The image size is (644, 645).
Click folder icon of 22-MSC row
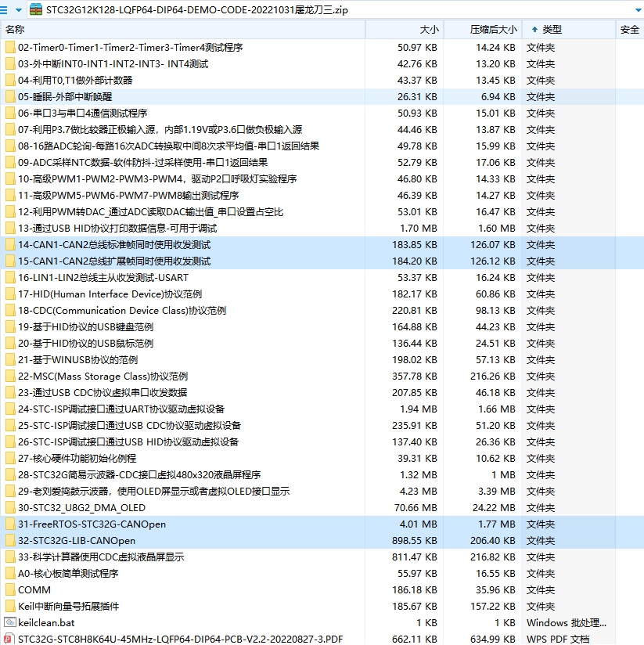[10, 377]
